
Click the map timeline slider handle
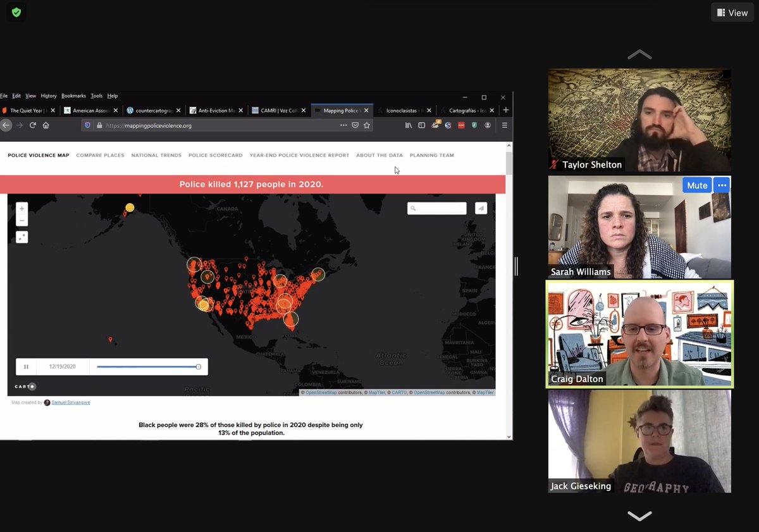tap(199, 366)
